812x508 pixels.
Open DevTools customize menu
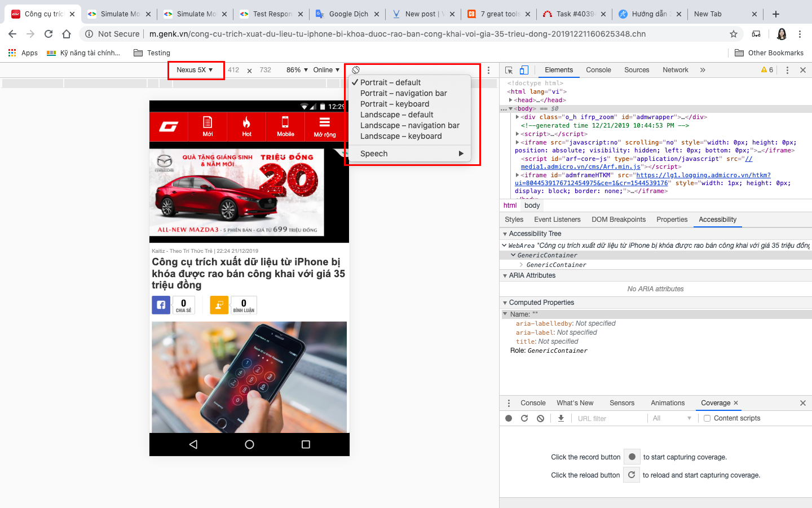[787, 70]
